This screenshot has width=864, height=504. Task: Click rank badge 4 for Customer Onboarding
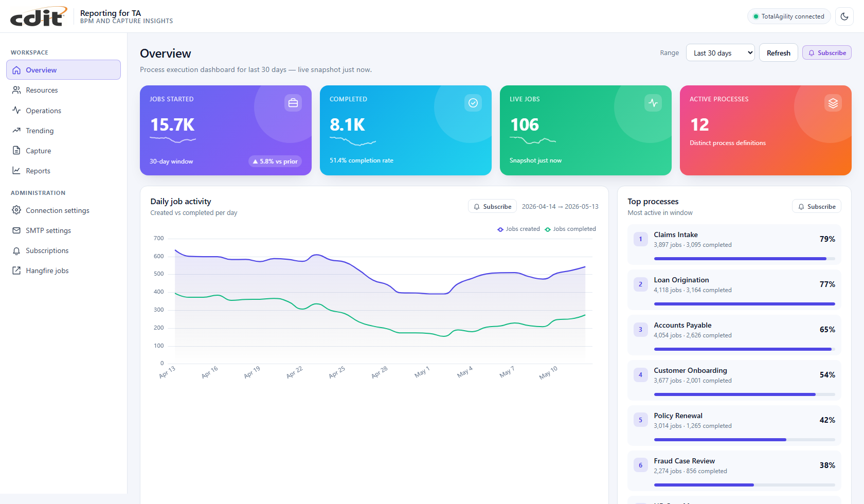point(640,375)
